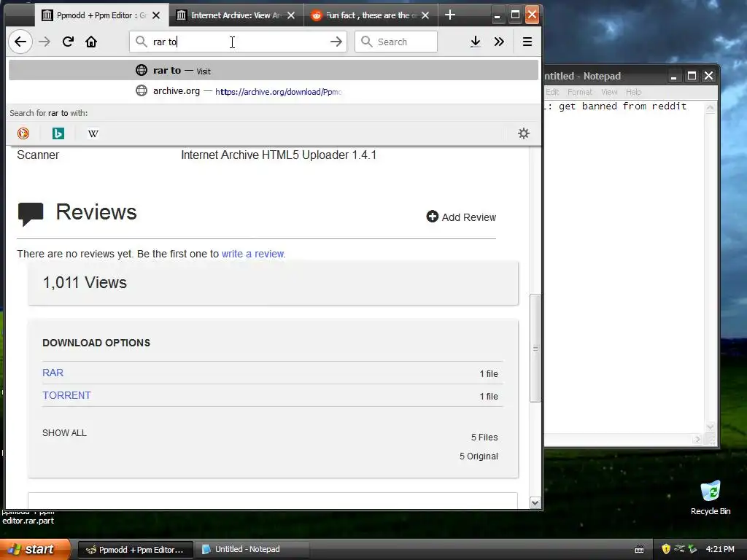Open the Edit menu in Notepad
This screenshot has height=560, width=747.
coord(552,92)
